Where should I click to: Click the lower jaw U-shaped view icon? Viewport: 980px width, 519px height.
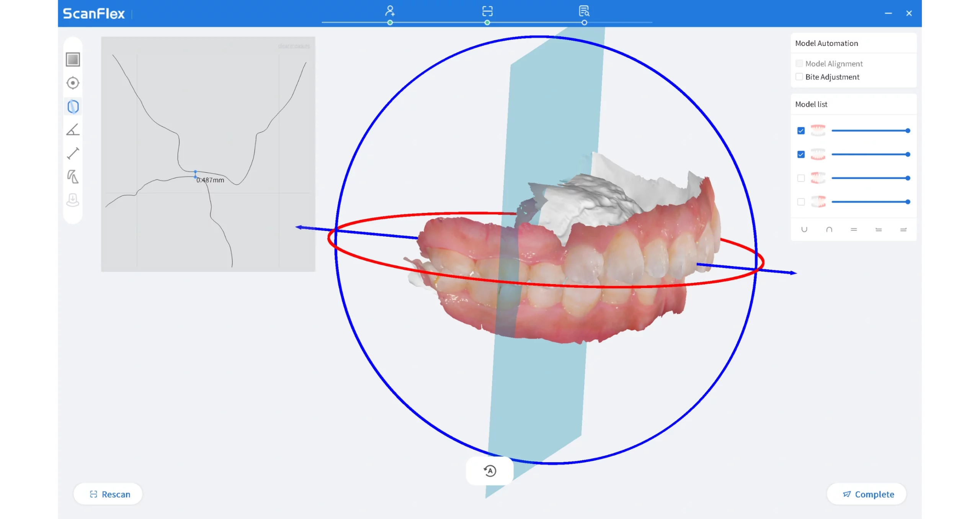coord(804,229)
